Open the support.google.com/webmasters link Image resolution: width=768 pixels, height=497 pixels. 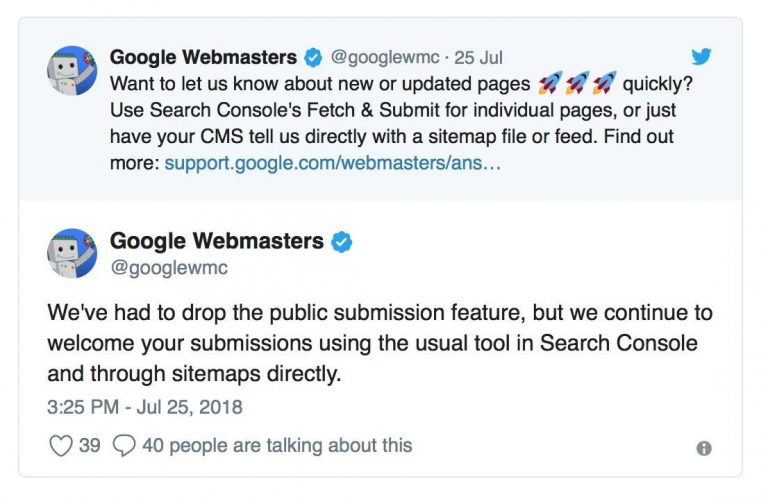tap(333, 162)
